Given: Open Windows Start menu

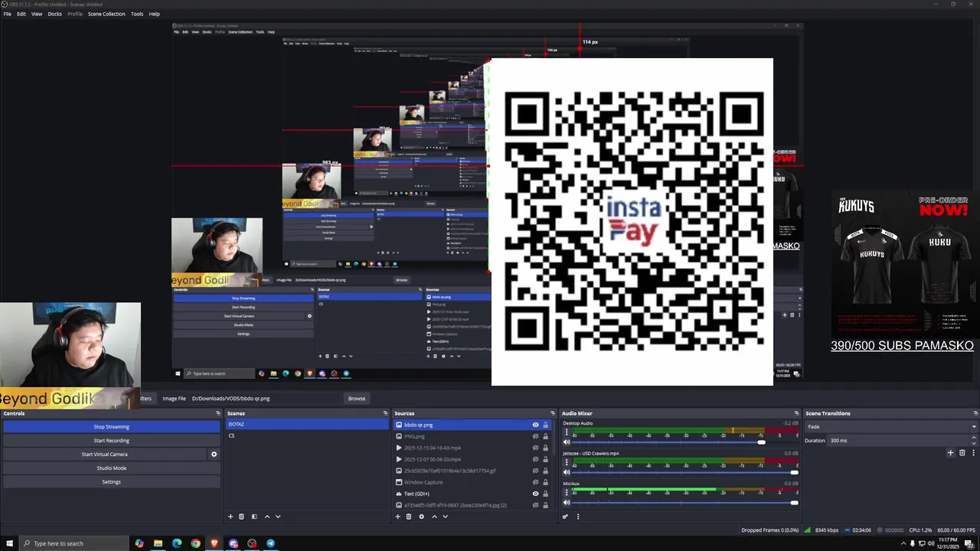Looking at the screenshot, I should coord(9,543).
